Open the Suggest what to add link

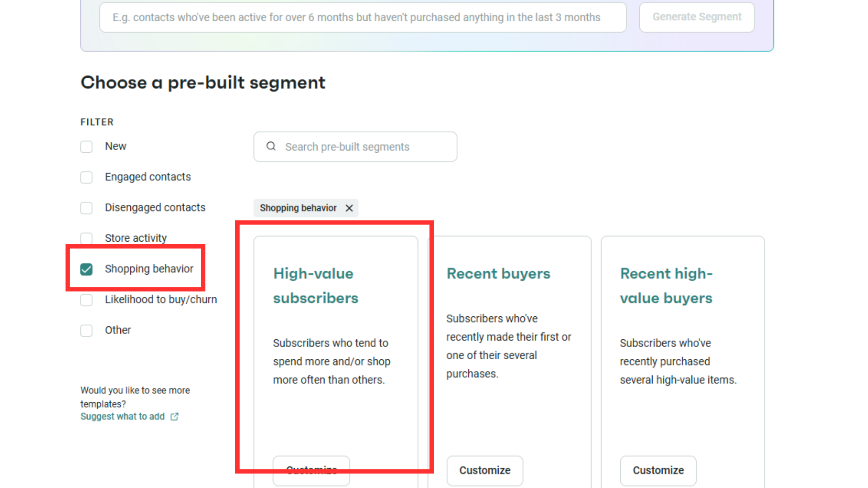123,417
